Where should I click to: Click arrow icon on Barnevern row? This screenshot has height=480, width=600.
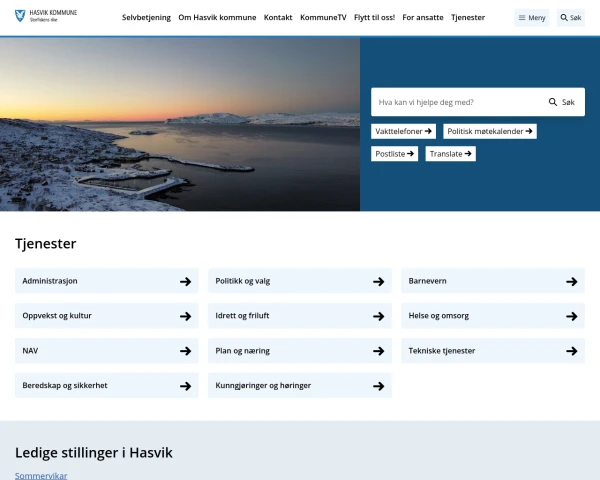click(572, 282)
